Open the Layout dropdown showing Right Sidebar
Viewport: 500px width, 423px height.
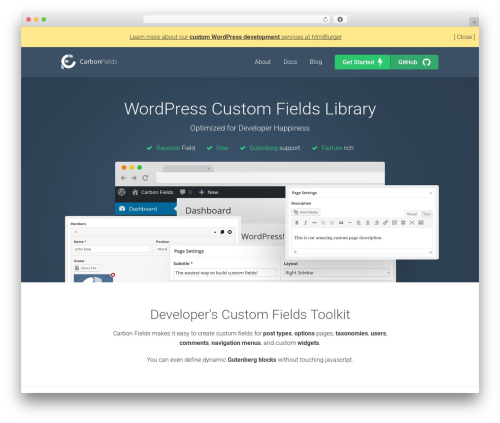coord(337,273)
